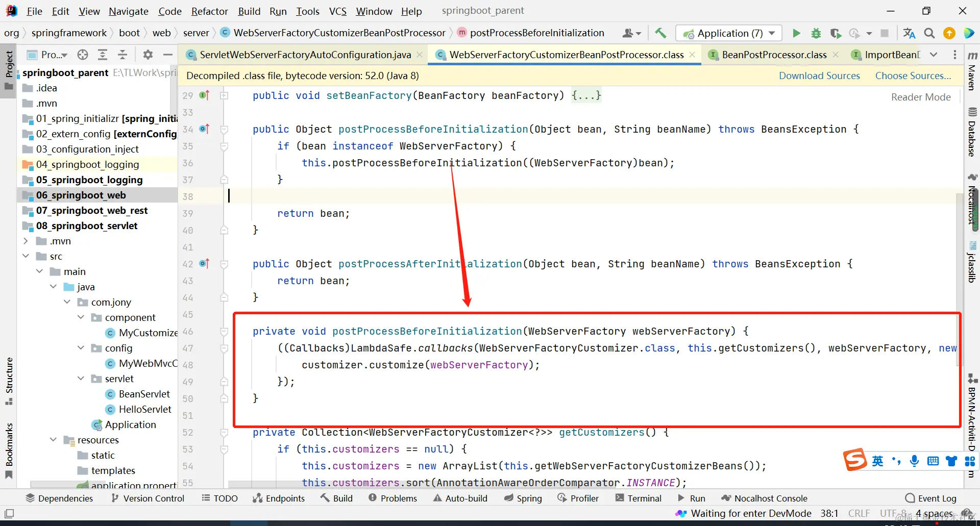Open Project view selector dropdown

pos(47,55)
